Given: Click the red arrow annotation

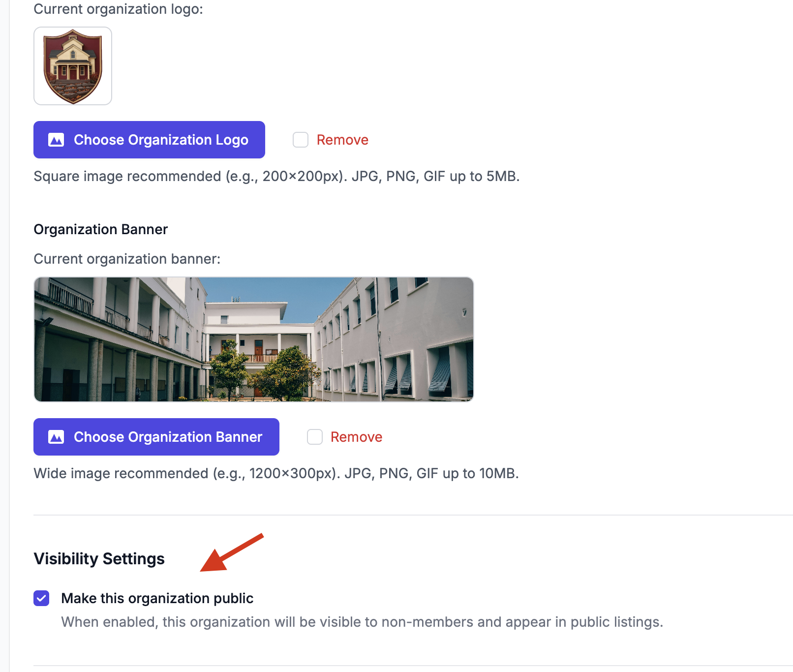Looking at the screenshot, I should (232, 552).
